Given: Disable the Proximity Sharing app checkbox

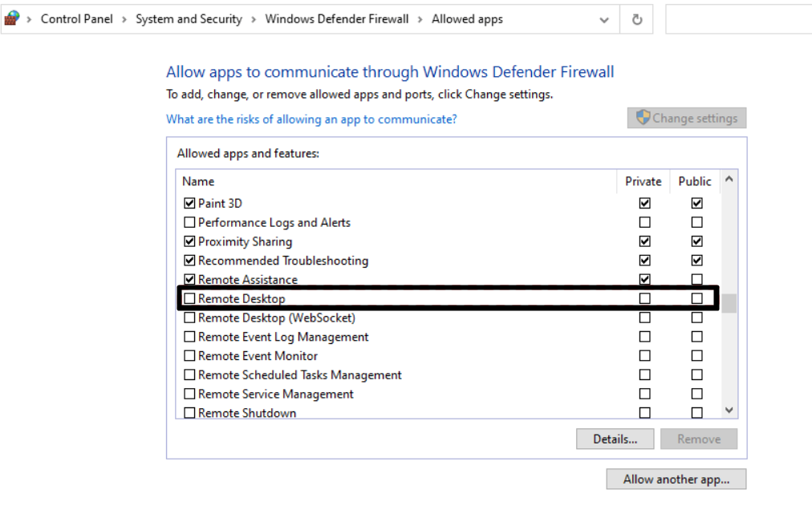Looking at the screenshot, I should click(189, 241).
